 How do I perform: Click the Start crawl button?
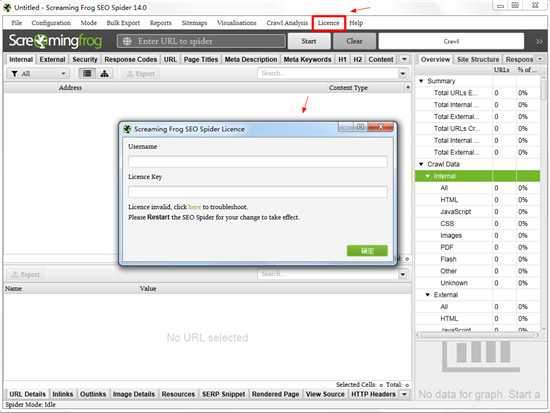[x=309, y=41]
